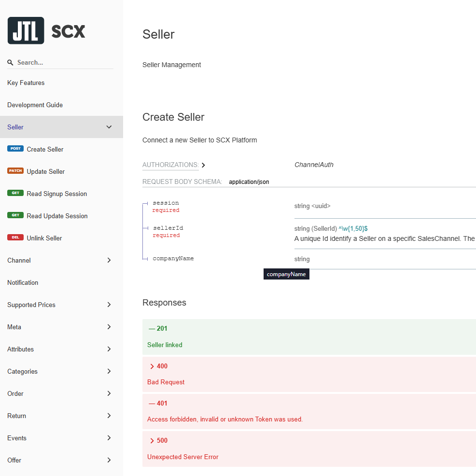Open Development Guide section
Screen dimensions: 476x476
click(x=35, y=105)
